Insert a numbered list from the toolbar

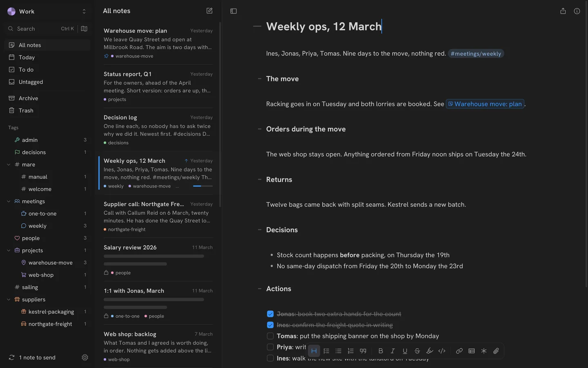tap(351, 351)
